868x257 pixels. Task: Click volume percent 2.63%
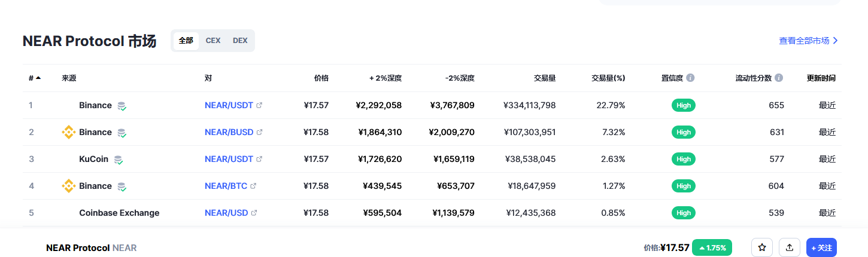[613, 159]
